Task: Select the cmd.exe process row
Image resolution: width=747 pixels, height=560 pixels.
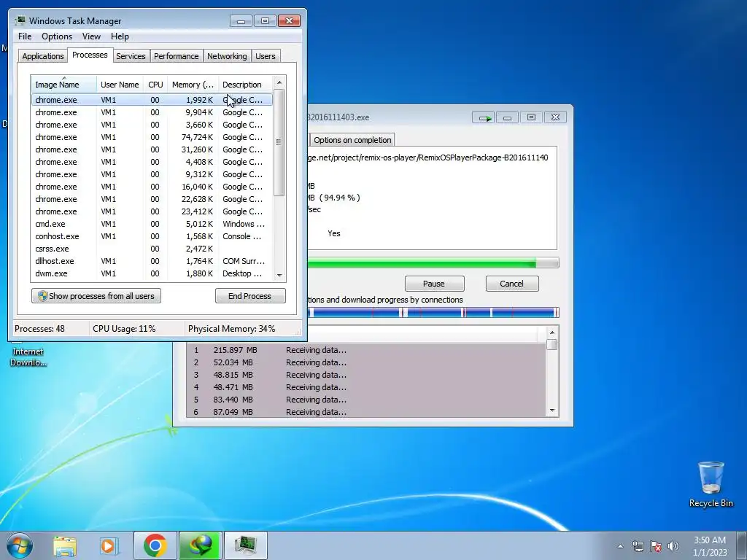Action: 152,224
